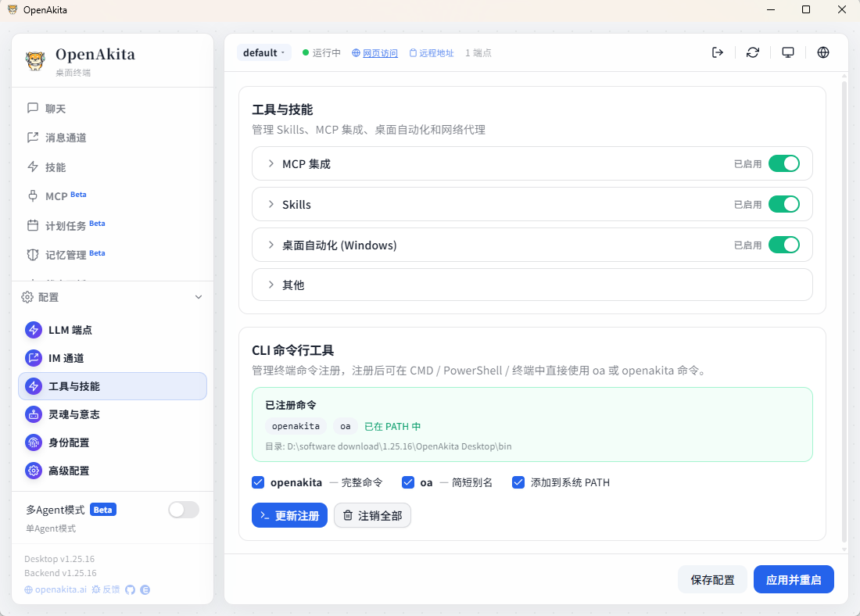This screenshot has height=616, width=860.
Task: Click the globe language icon in top bar
Action: tap(822, 52)
